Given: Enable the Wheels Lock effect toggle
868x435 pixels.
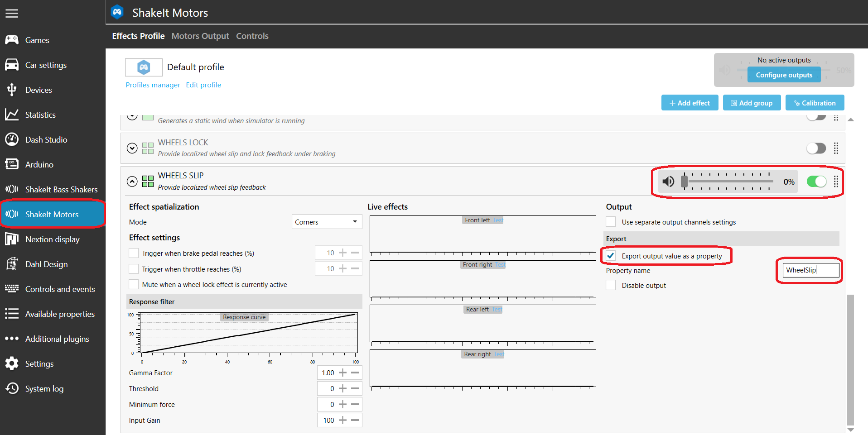Looking at the screenshot, I should pos(816,148).
